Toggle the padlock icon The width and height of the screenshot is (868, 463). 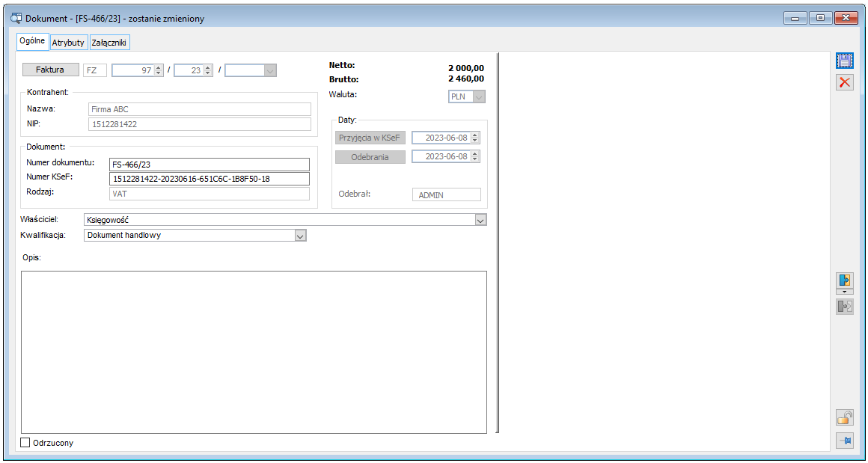pyautogui.click(x=845, y=417)
